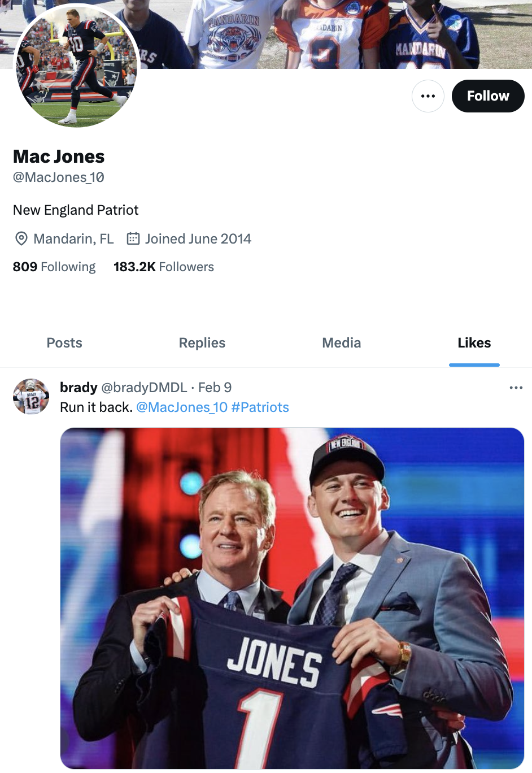Open the #Patriots hashtag
The width and height of the screenshot is (532, 773).
(260, 407)
